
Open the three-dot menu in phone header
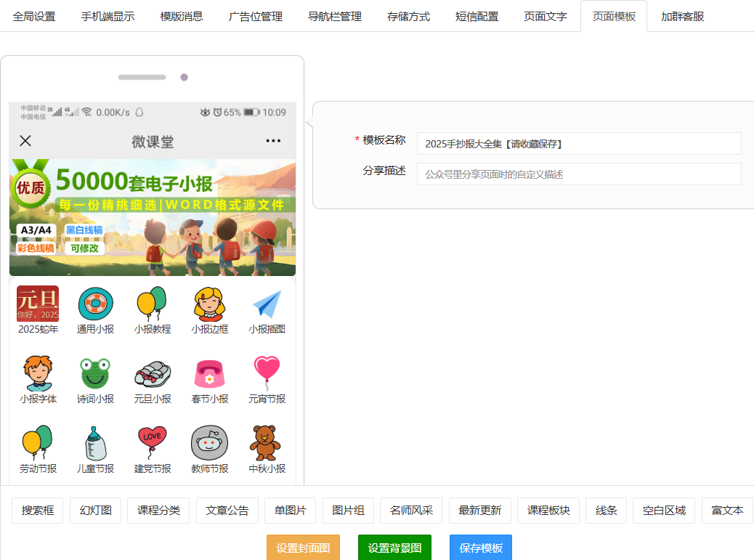273,141
